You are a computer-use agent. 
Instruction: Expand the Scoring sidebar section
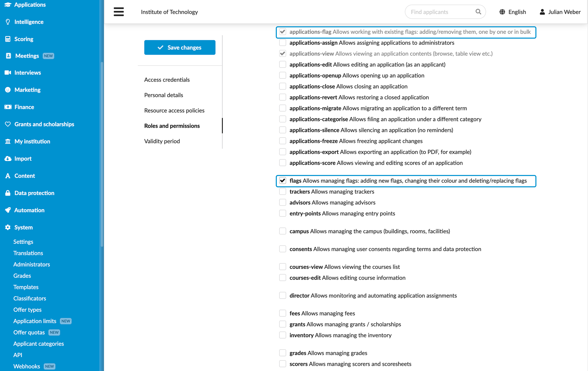24,39
